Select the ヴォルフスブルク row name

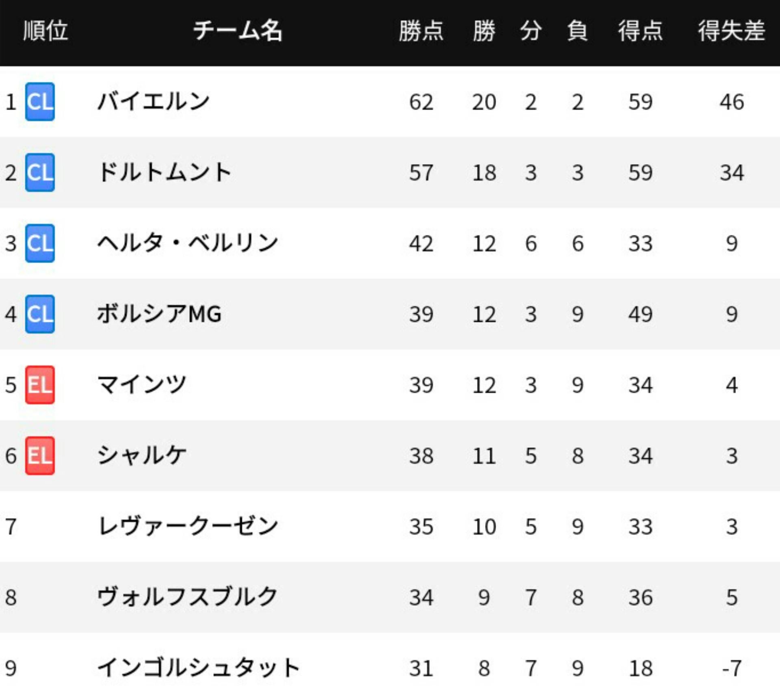[x=188, y=597]
